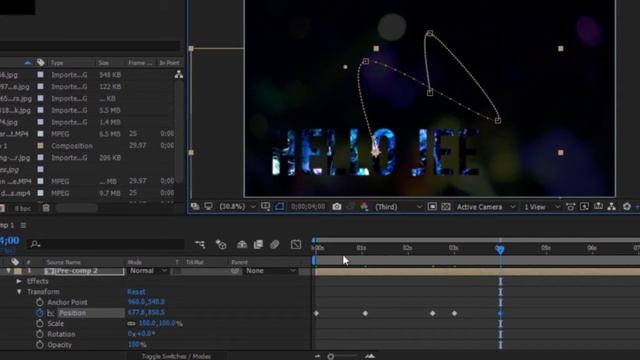Toggle the mask and shape path visibility icon

pyautogui.click(x=280, y=207)
